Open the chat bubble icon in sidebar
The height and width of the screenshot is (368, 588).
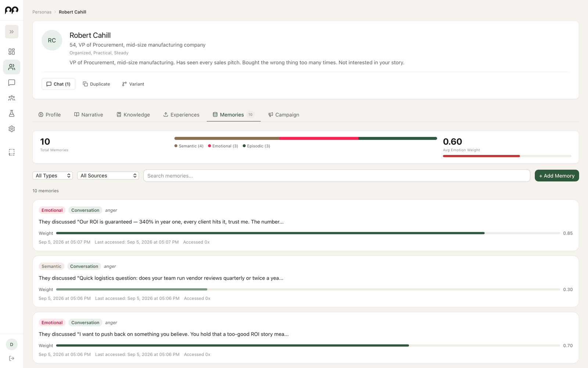(x=11, y=82)
